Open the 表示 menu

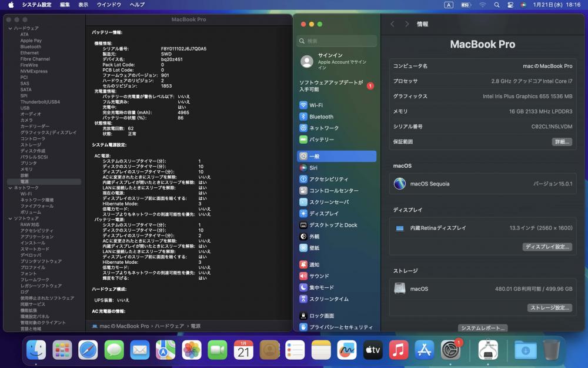tap(83, 5)
